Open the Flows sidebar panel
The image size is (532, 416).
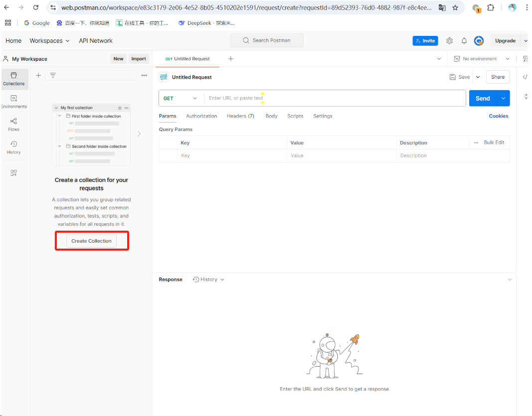pos(14,125)
